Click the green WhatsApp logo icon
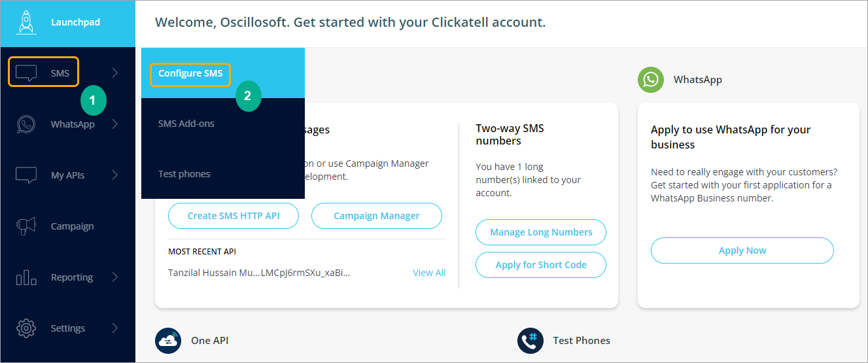 tap(651, 80)
